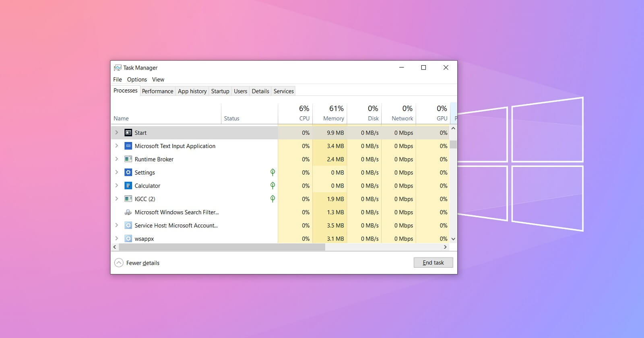Click the 3.5 MB memory value
Image resolution: width=644 pixels, height=338 pixels.
[x=335, y=225]
